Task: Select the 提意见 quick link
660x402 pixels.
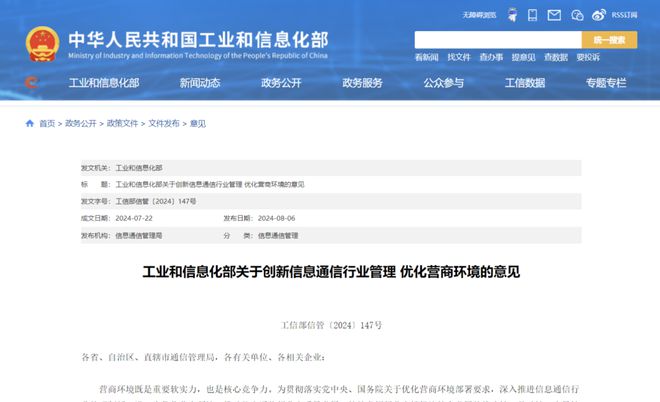Action: pos(524,57)
